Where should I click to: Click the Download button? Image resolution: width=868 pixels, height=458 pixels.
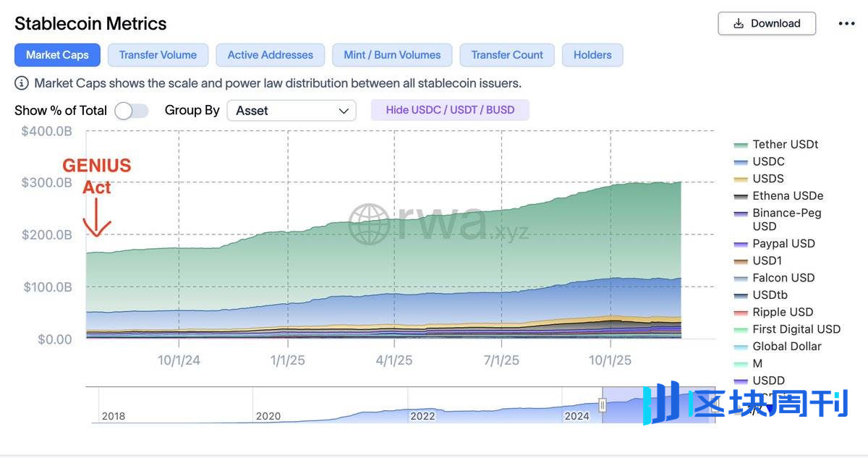tap(767, 24)
